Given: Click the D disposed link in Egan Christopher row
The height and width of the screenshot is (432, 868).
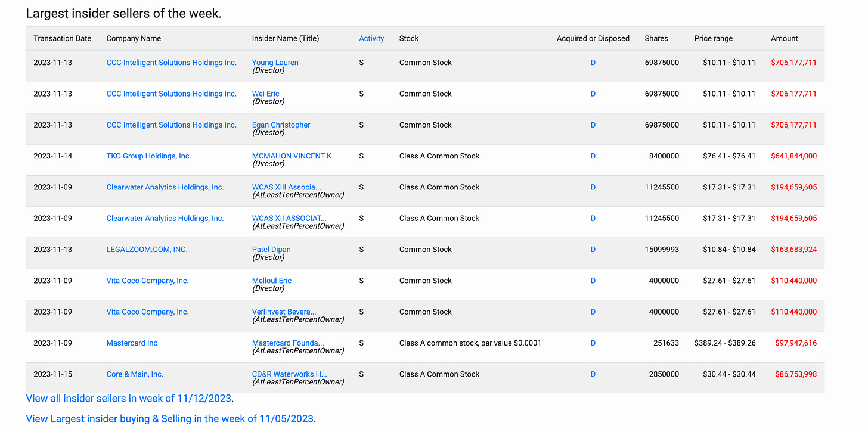Looking at the screenshot, I should pyautogui.click(x=593, y=125).
